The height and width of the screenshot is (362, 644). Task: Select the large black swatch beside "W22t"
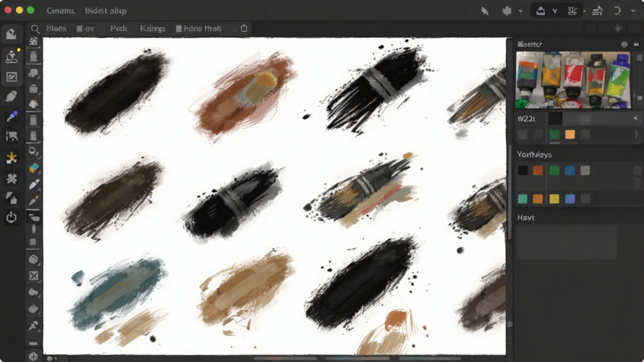click(555, 119)
